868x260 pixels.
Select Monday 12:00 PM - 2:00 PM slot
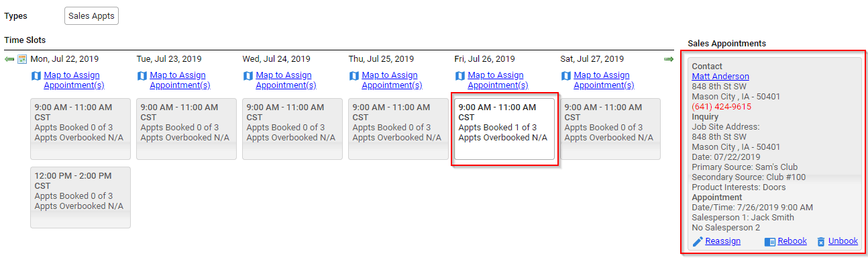80,198
